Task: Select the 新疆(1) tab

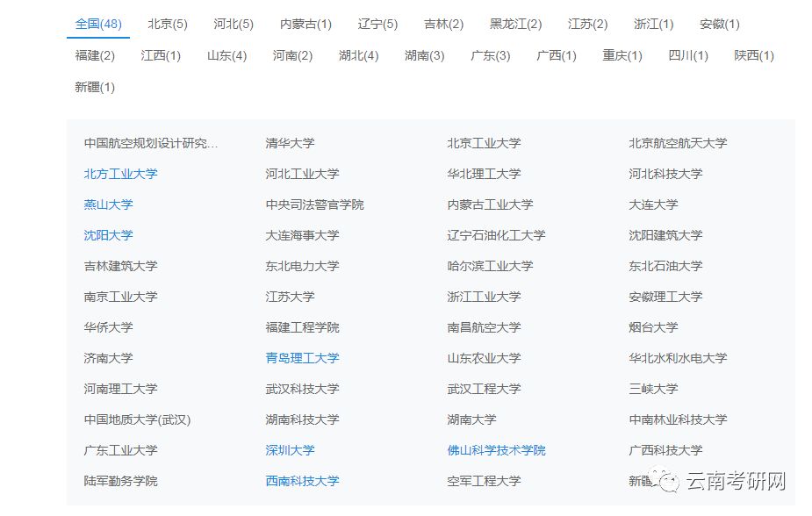Action: [95, 87]
